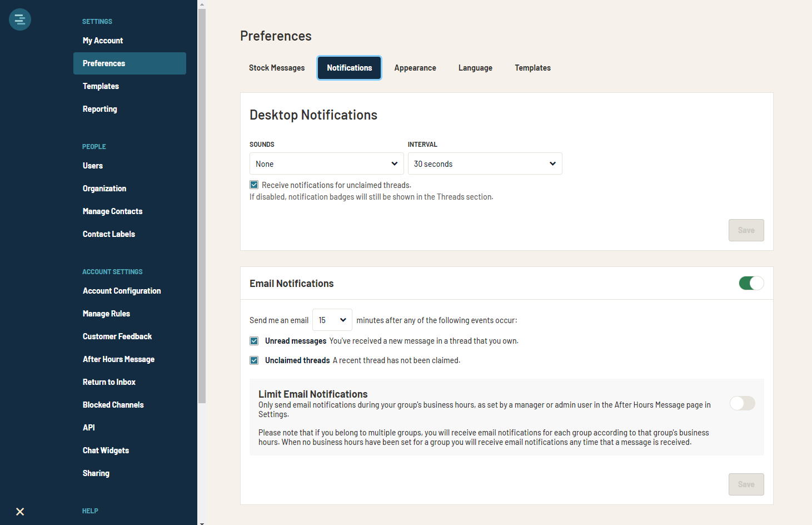Uncheck Receive notifications for unclaimed threads

coord(254,185)
